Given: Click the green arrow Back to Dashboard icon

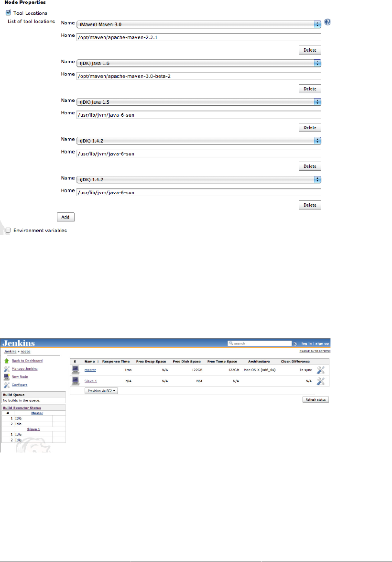Looking at the screenshot, I should pos(6,361).
